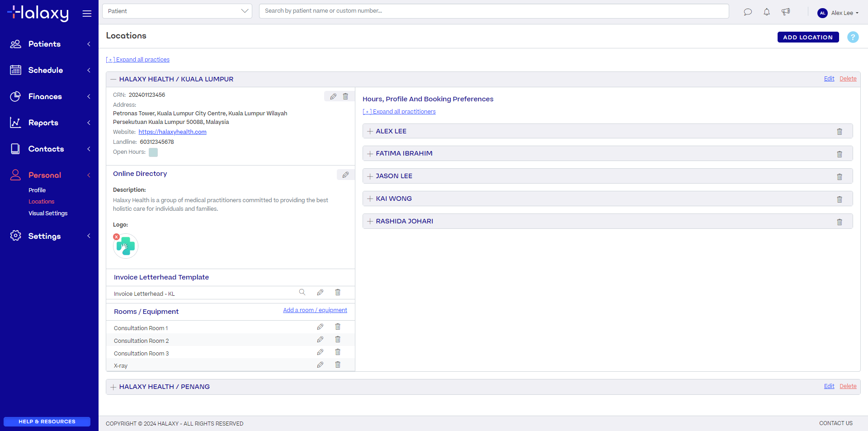Edit the Penang practice
Image resolution: width=868 pixels, height=431 pixels.
(829, 386)
